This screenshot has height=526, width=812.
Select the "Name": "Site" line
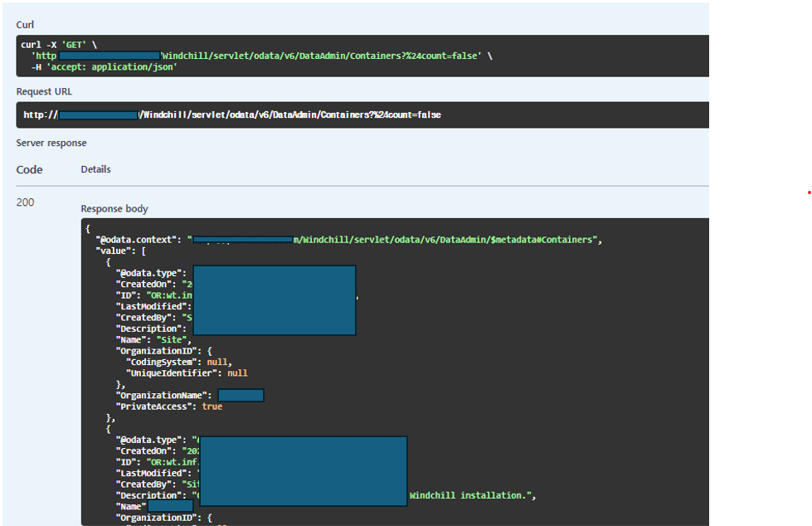pyautogui.click(x=153, y=340)
